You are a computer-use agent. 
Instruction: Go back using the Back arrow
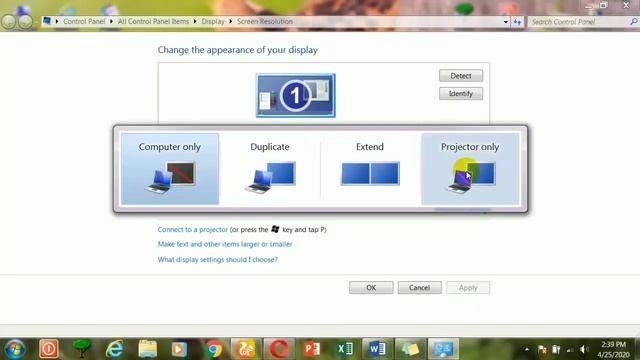pos(9,22)
